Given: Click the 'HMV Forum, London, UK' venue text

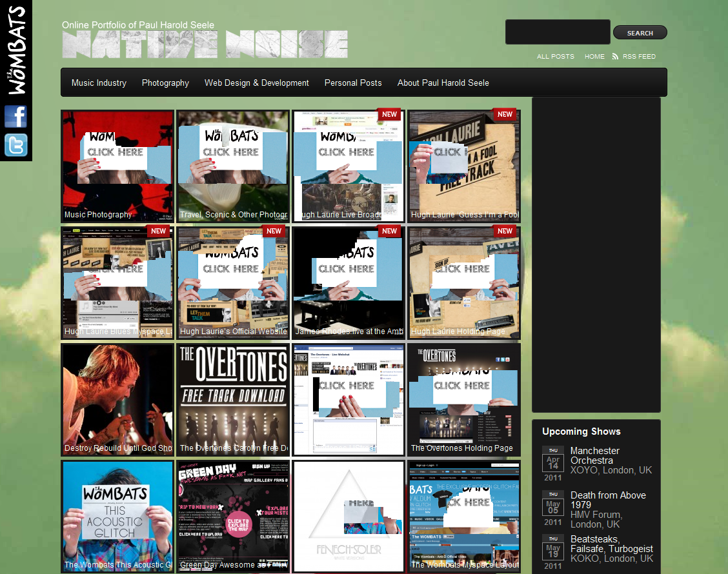Looking at the screenshot, I should coord(596,519).
